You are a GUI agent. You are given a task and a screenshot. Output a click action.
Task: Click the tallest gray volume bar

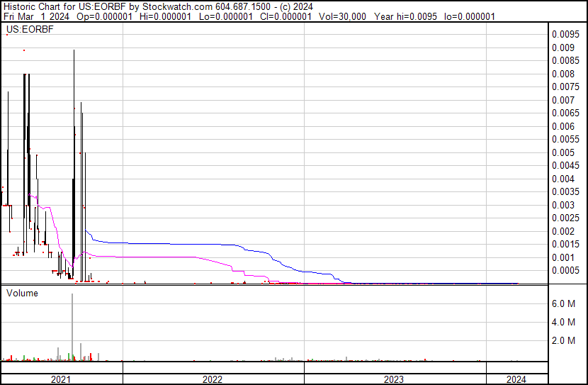click(72, 326)
